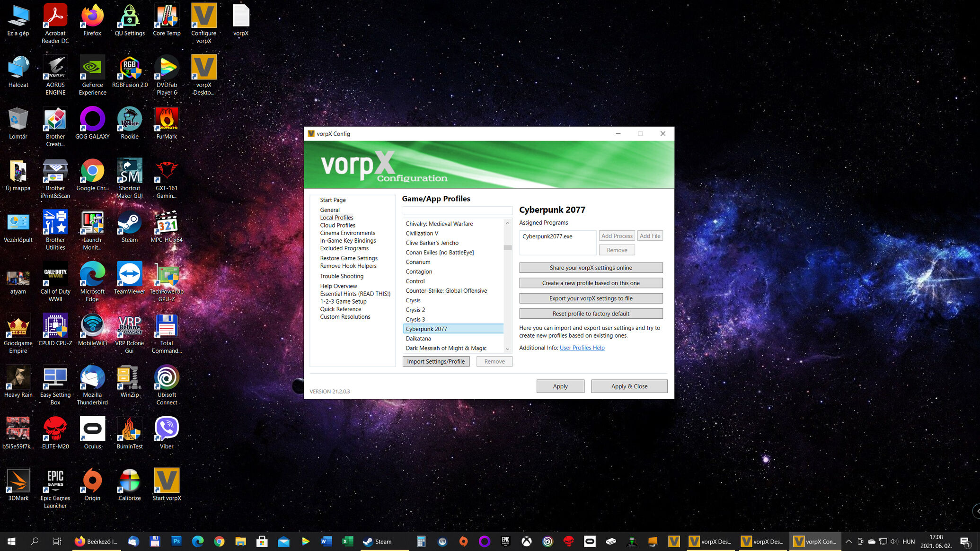Open the Origin desktop icon
Screen dimensions: 980x551
click(x=92, y=484)
